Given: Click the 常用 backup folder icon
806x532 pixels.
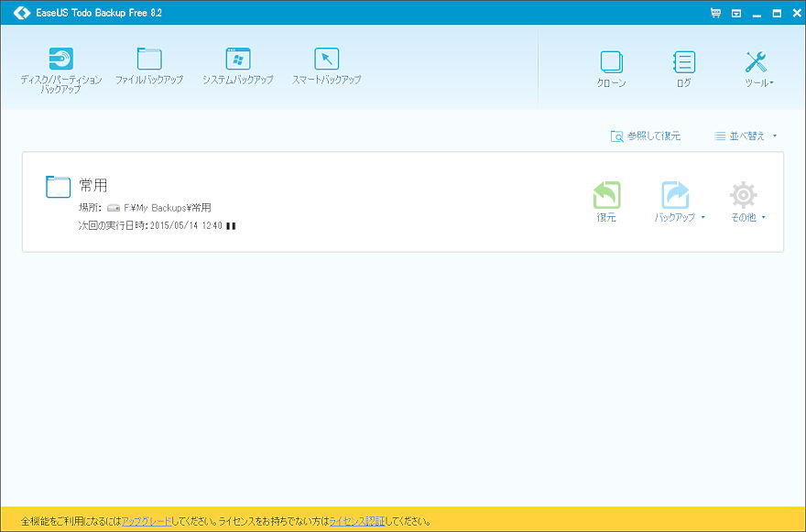Looking at the screenshot, I should [59, 187].
